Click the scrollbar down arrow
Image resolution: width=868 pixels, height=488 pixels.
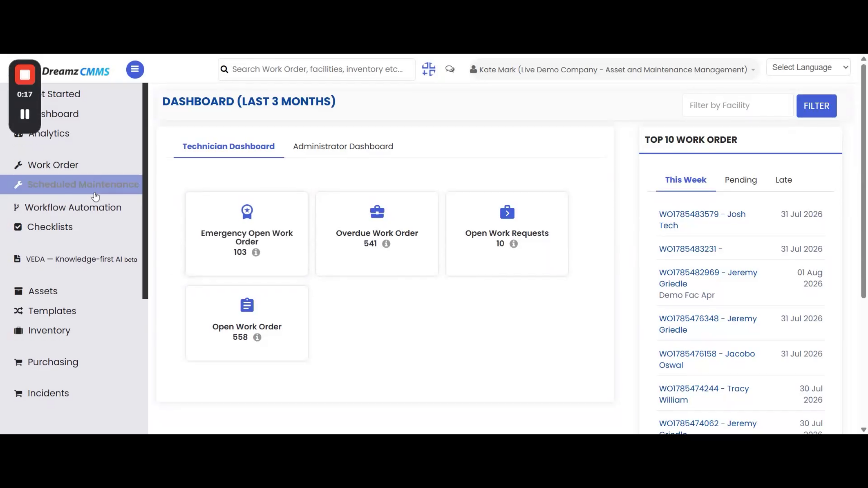864,430
